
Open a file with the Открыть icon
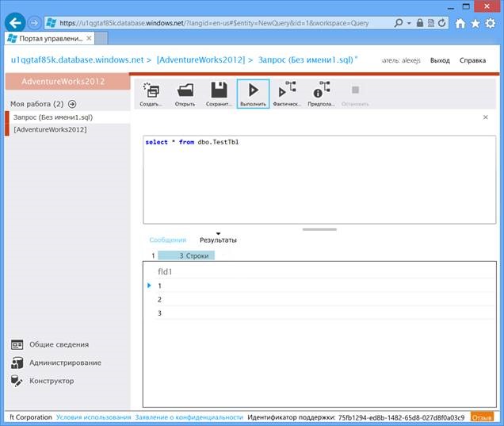pyautogui.click(x=185, y=94)
